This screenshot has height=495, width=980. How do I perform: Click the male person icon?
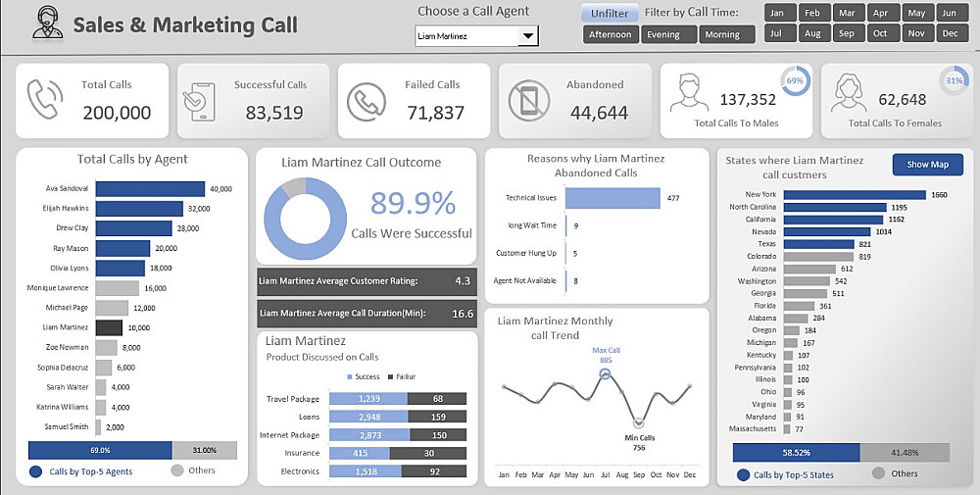[688, 93]
